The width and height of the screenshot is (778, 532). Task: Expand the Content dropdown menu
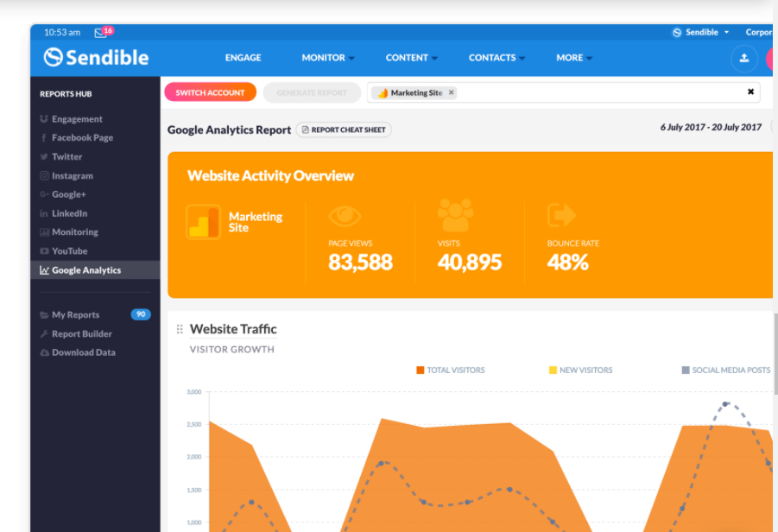tap(411, 58)
